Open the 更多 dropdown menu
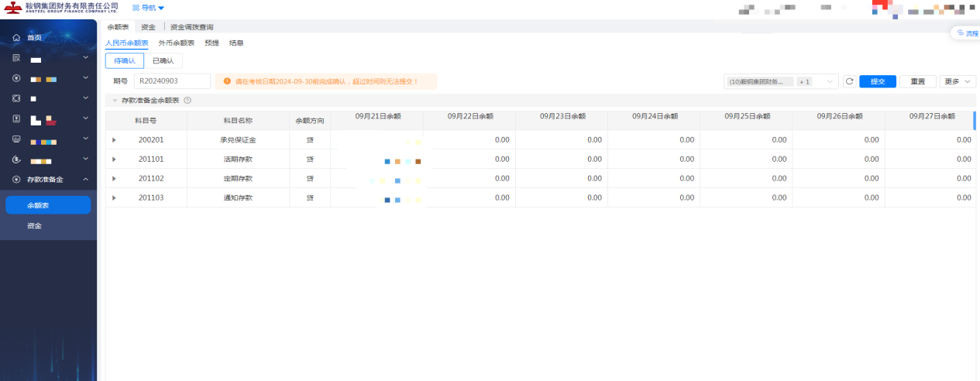 click(x=958, y=81)
